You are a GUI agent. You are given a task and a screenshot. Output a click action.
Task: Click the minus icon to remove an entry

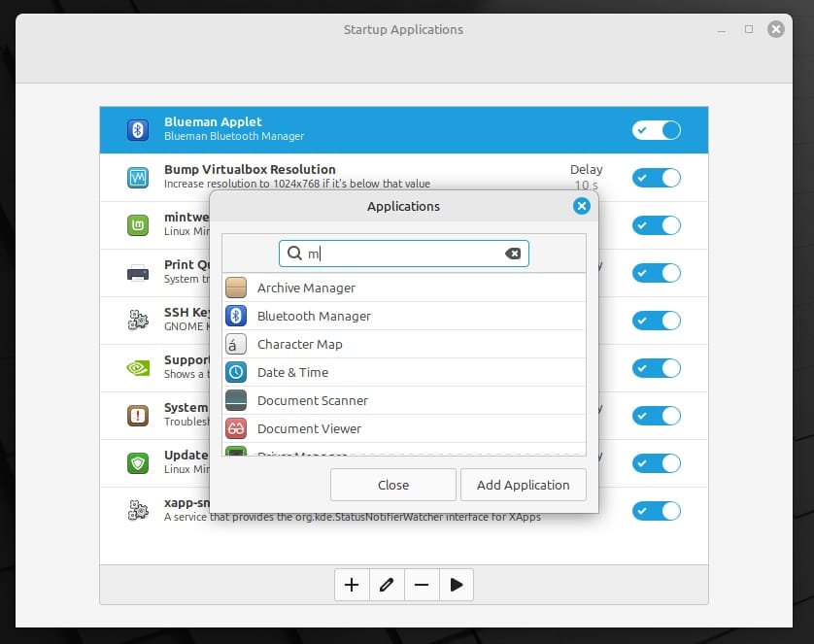point(422,584)
